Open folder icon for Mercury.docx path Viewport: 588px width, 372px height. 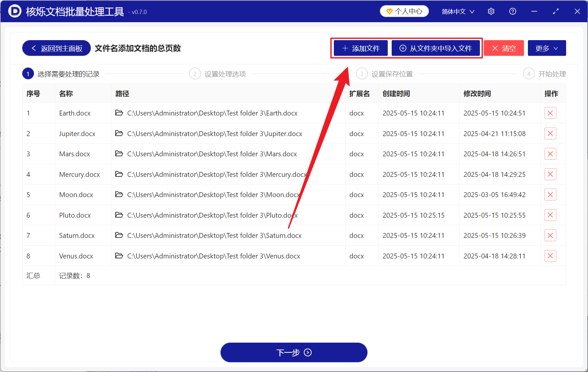(119, 174)
